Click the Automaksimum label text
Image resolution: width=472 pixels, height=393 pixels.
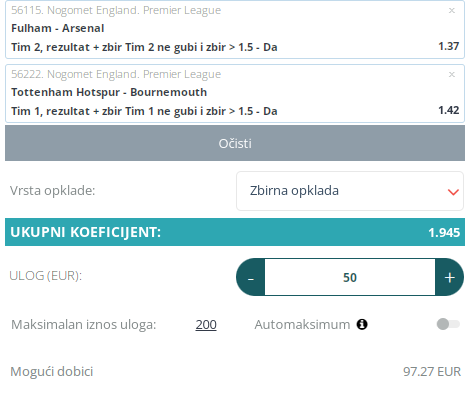pos(302,325)
